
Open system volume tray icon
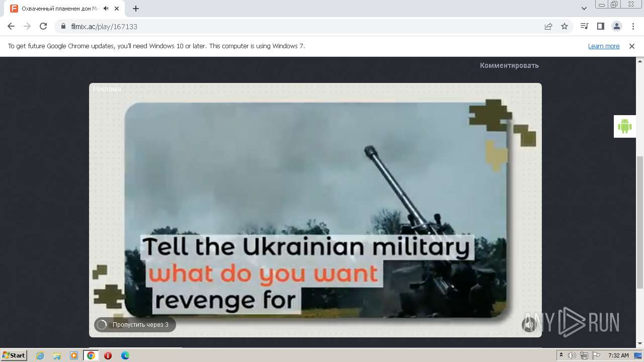click(572, 355)
